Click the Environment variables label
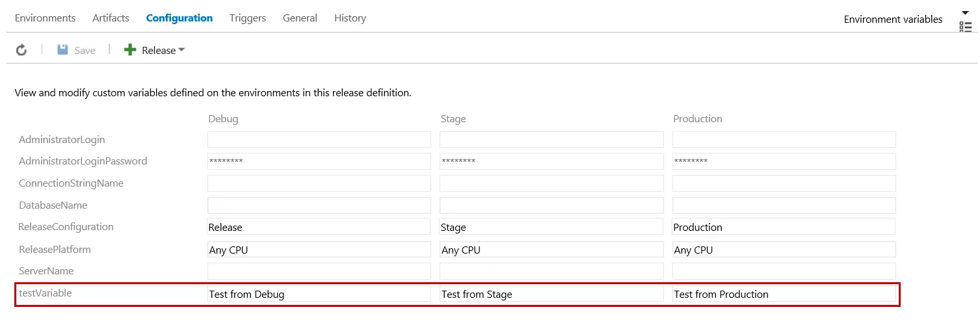This screenshot has width=980, height=329. tap(893, 20)
